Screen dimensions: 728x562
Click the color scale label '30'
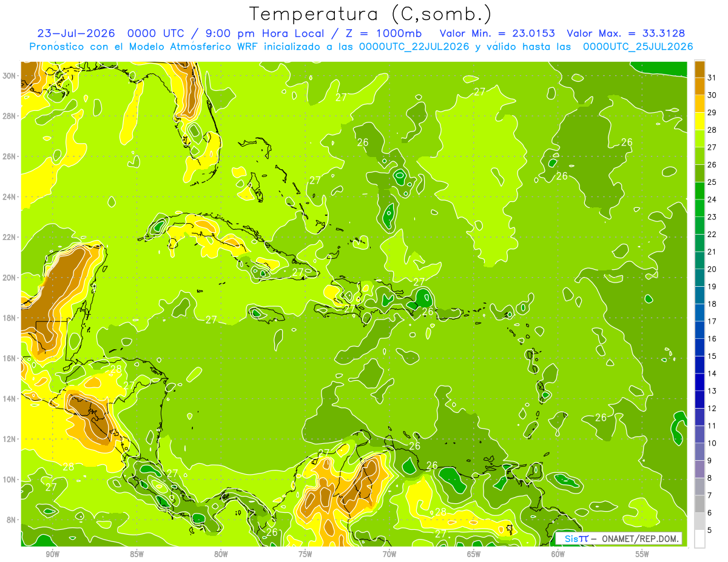[712, 95]
